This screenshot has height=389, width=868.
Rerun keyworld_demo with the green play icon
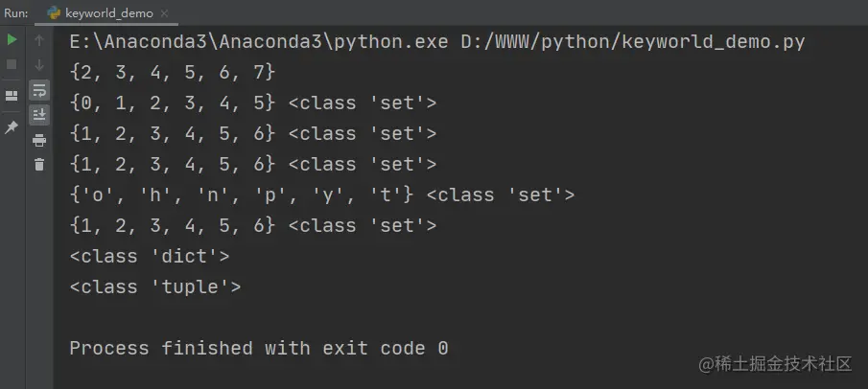coord(12,40)
